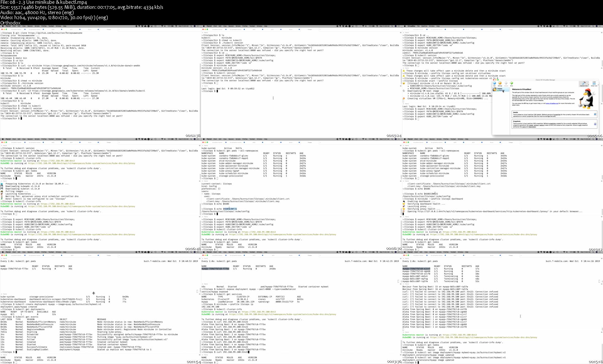603x364 pixels.
Task: Click highlighted pod myapp-759d7f67c8-xjcn7 in 00:15:18 frame
Action: pyautogui.click(x=416, y=269)
